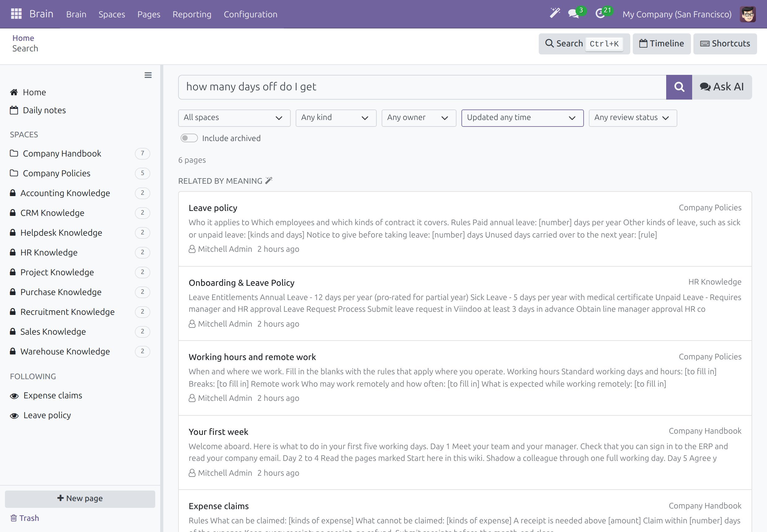Open the Configuration menu

[x=250, y=14]
